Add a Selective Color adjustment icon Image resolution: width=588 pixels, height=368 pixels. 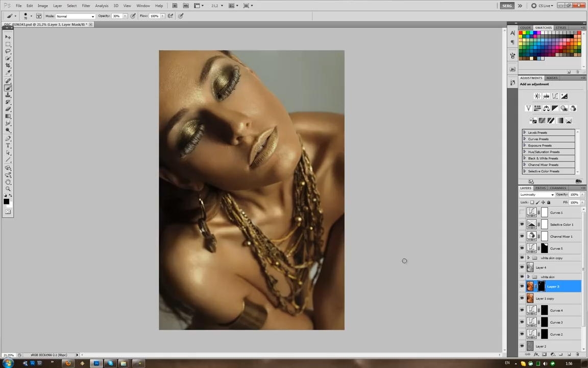(x=569, y=121)
